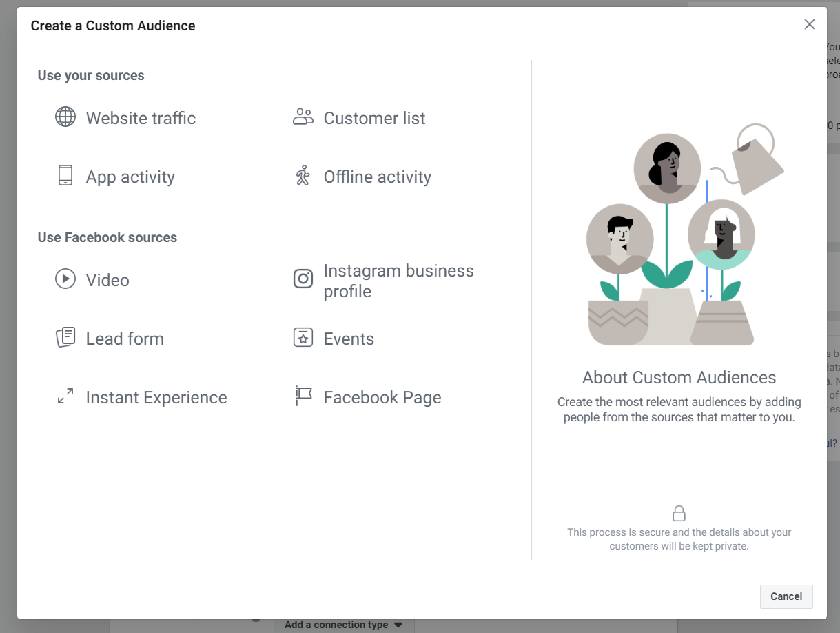Screen dimensions: 840x633
Task: Select the Customer list option
Action: (374, 118)
